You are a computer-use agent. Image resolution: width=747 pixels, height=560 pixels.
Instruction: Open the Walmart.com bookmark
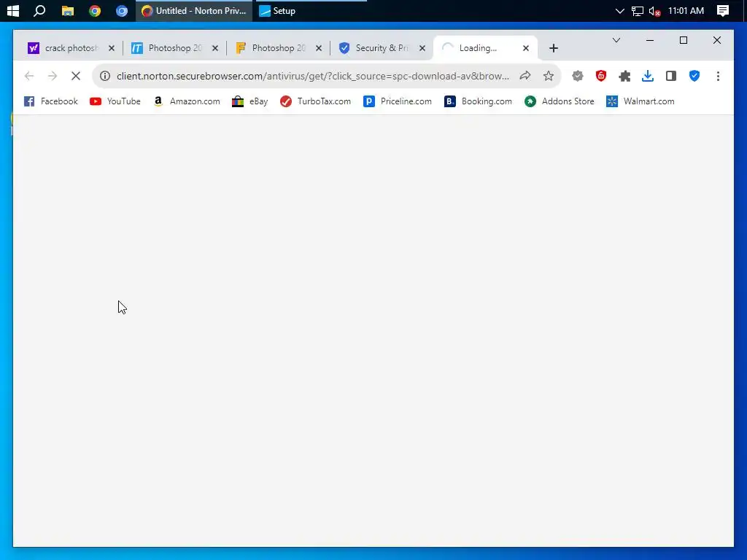pos(640,101)
